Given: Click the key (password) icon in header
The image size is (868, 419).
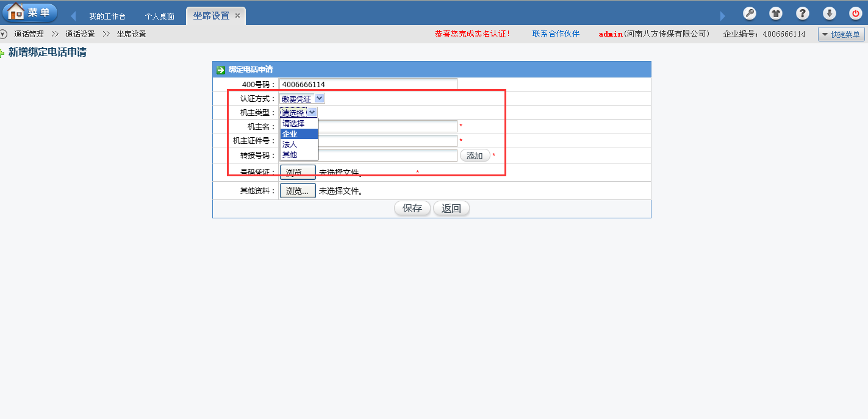Looking at the screenshot, I should pyautogui.click(x=749, y=13).
